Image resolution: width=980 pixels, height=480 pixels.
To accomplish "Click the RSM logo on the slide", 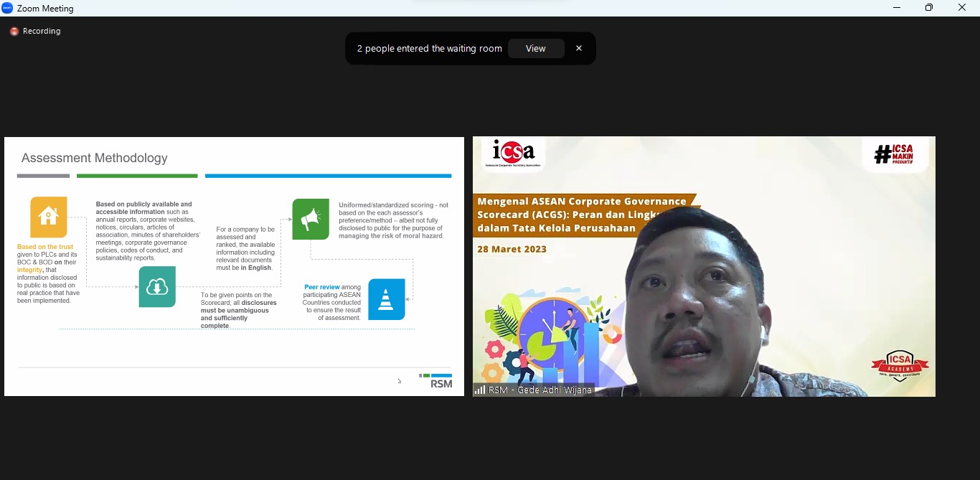I will coord(436,380).
